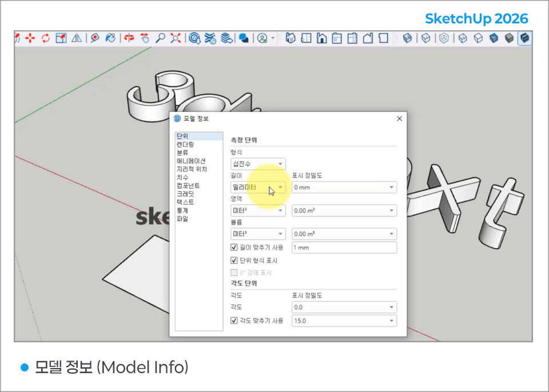Open the 볼륨 미터³ unit dropdown
Image resolution: width=549 pixels, height=392 pixels.
click(258, 234)
